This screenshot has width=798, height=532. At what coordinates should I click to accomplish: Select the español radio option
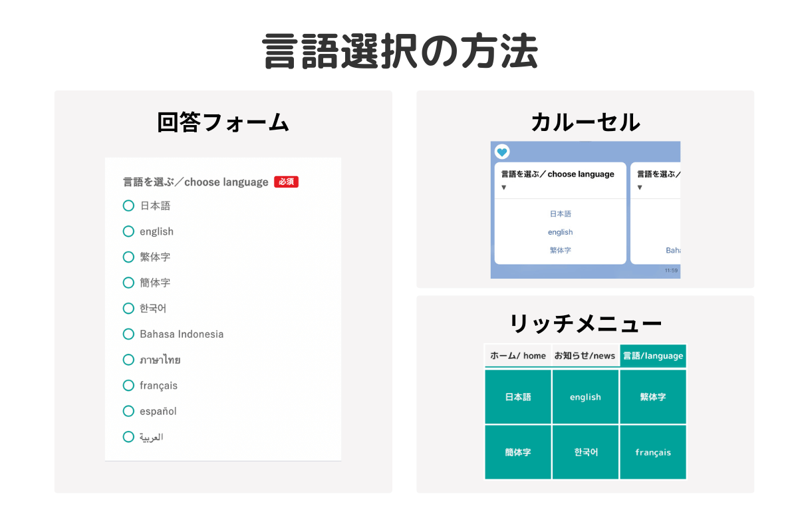128,411
